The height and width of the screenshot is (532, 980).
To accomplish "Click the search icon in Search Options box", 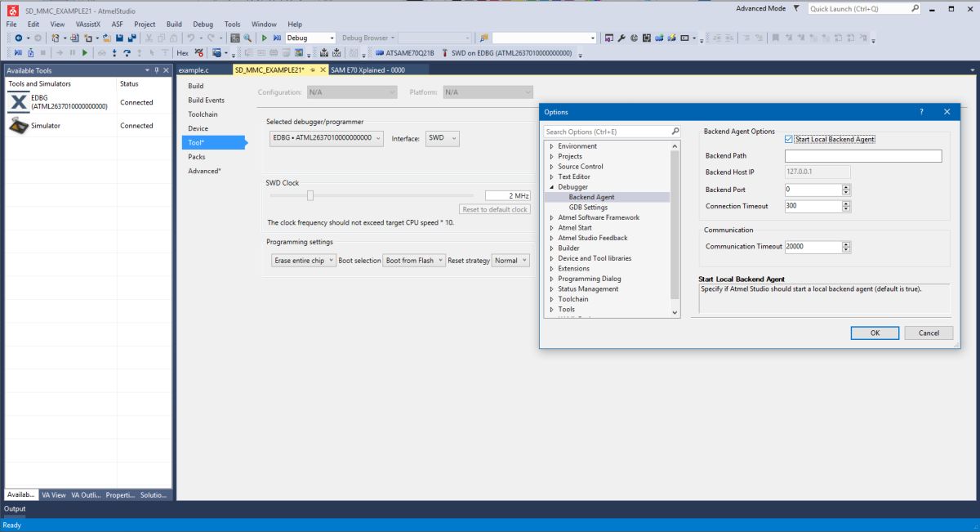I will 675,131.
